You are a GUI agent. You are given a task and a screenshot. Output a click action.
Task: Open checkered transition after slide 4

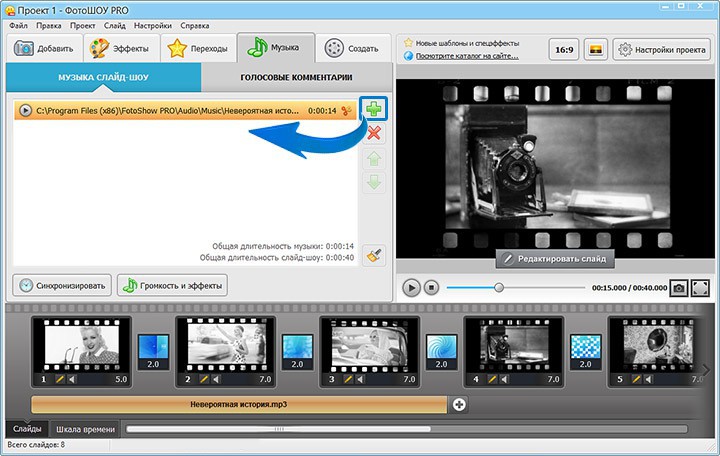tap(585, 352)
